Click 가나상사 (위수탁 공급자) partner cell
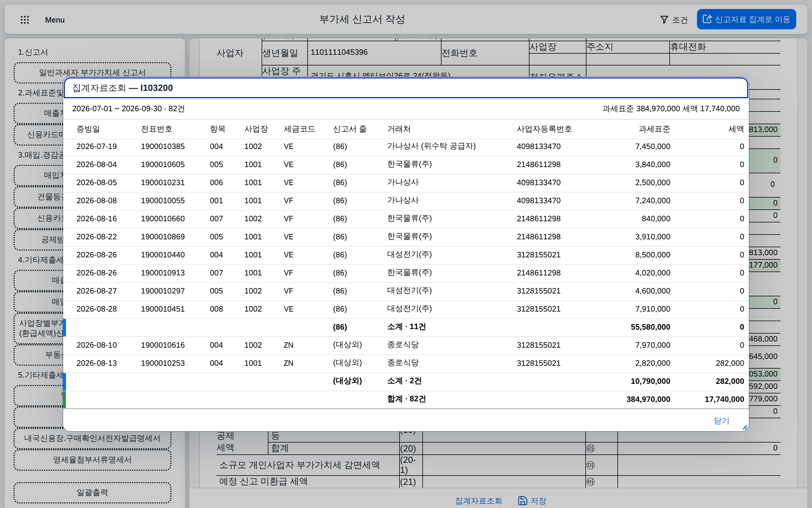This screenshot has width=812, height=508. click(x=431, y=146)
